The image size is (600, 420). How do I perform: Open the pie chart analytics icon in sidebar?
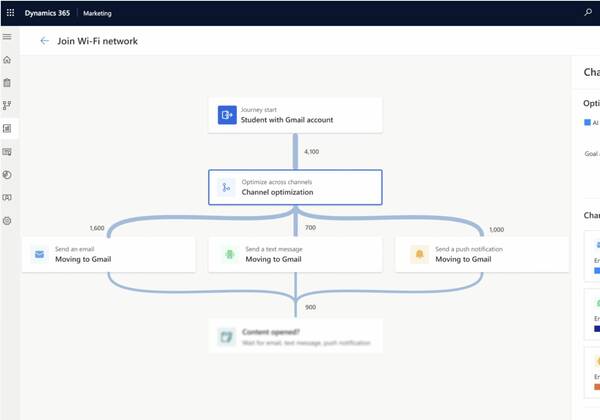(8, 174)
